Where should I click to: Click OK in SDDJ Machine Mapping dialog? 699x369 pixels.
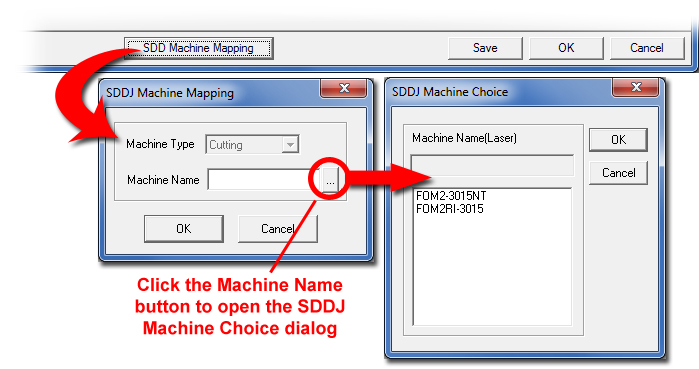coord(184,229)
